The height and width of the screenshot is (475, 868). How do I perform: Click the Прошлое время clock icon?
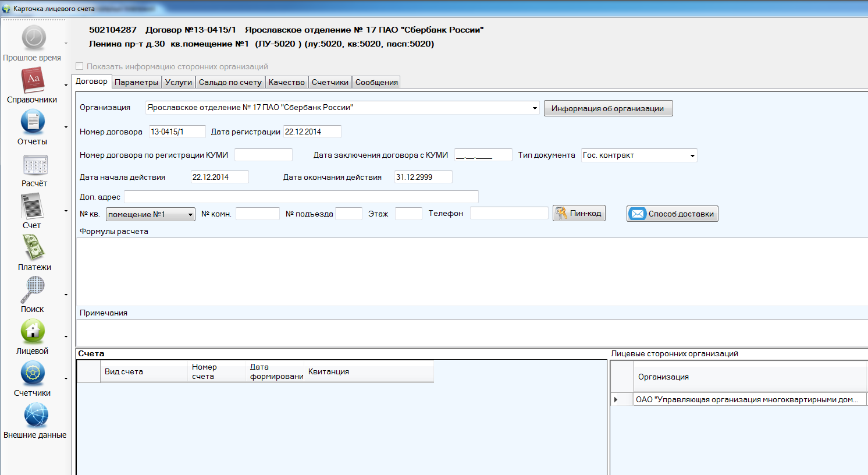pyautogui.click(x=34, y=38)
